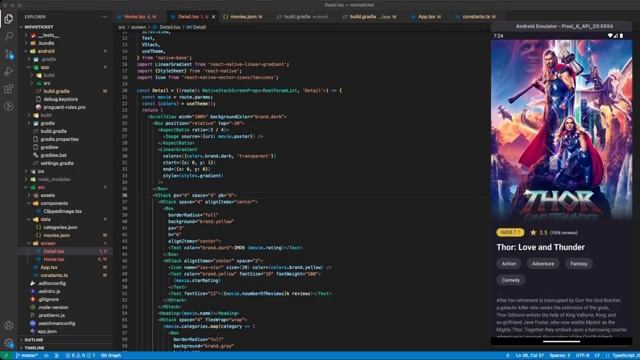Open the sixth activity bar icon below Extensions
Viewport: 640px width, 360px height.
(9, 107)
